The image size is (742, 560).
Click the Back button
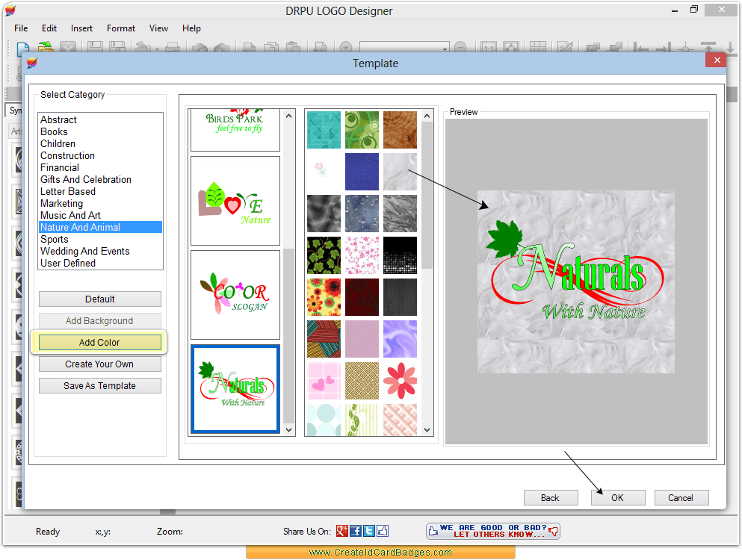pos(551,498)
